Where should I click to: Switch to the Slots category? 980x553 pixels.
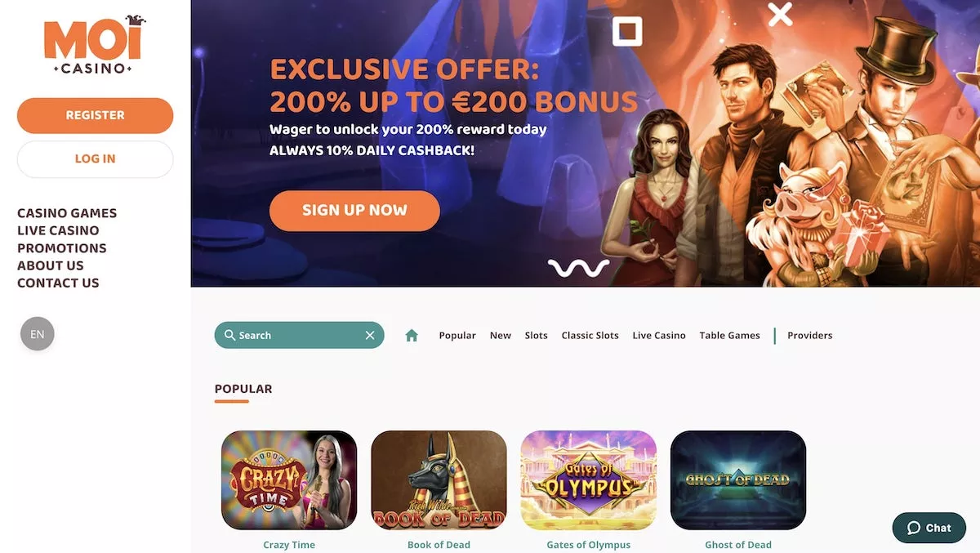point(536,336)
